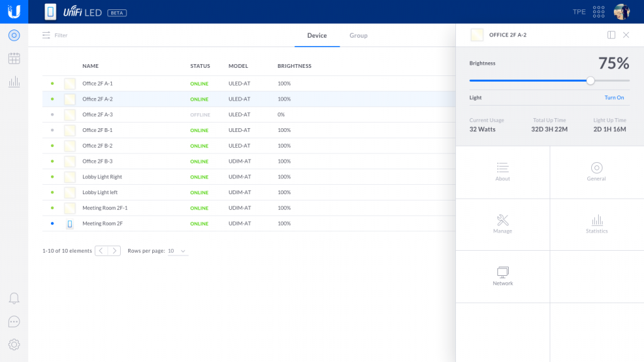The height and width of the screenshot is (362, 644).
Task: Open the About panel for Office 2F A-2
Action: click(502, 171)
